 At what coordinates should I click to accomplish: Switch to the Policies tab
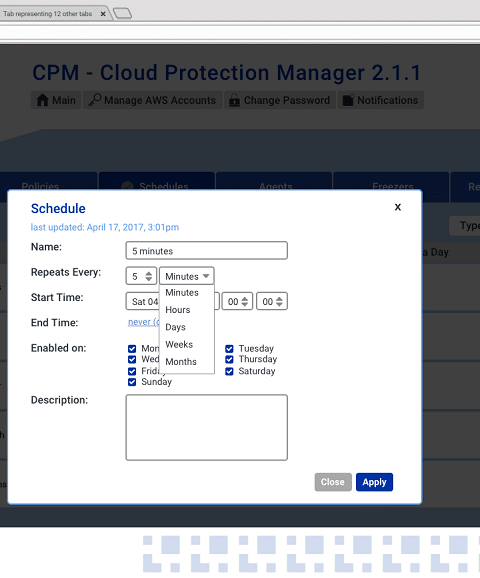click(48, 181)
